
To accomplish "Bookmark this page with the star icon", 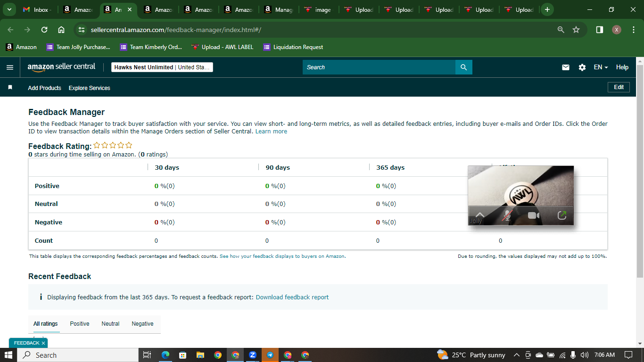I will click(576, 30).
